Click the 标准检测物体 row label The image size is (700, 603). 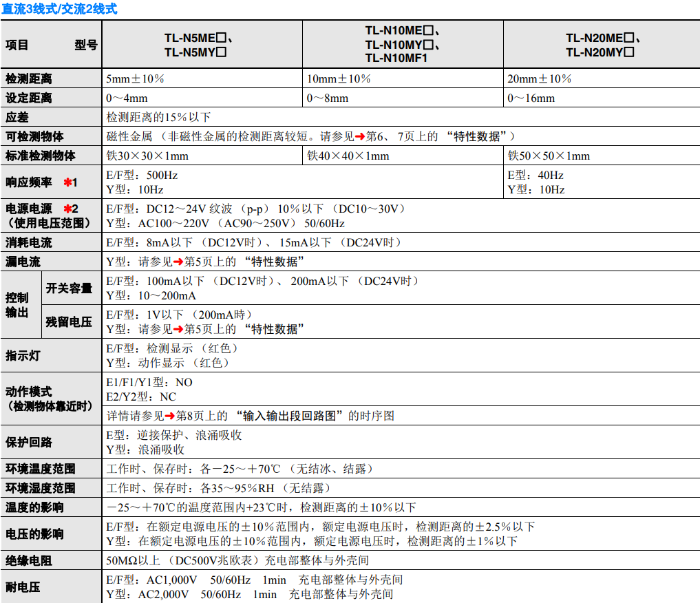(x=40, y=156)
